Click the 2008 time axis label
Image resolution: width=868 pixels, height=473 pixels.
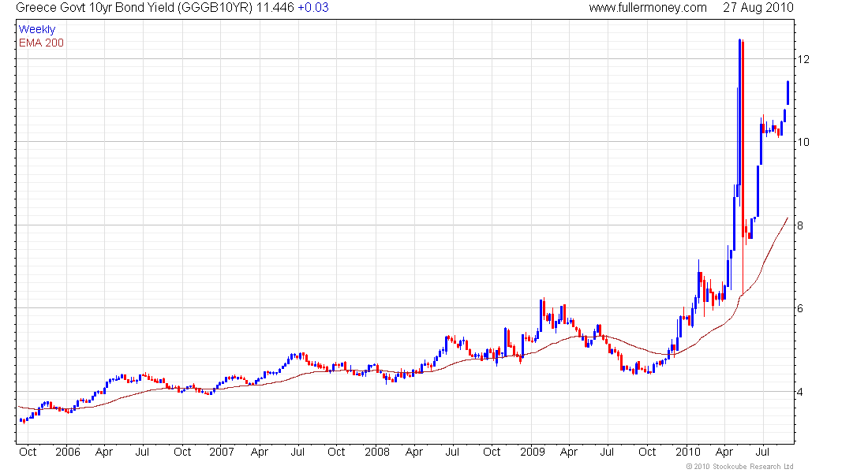point(376,452)
